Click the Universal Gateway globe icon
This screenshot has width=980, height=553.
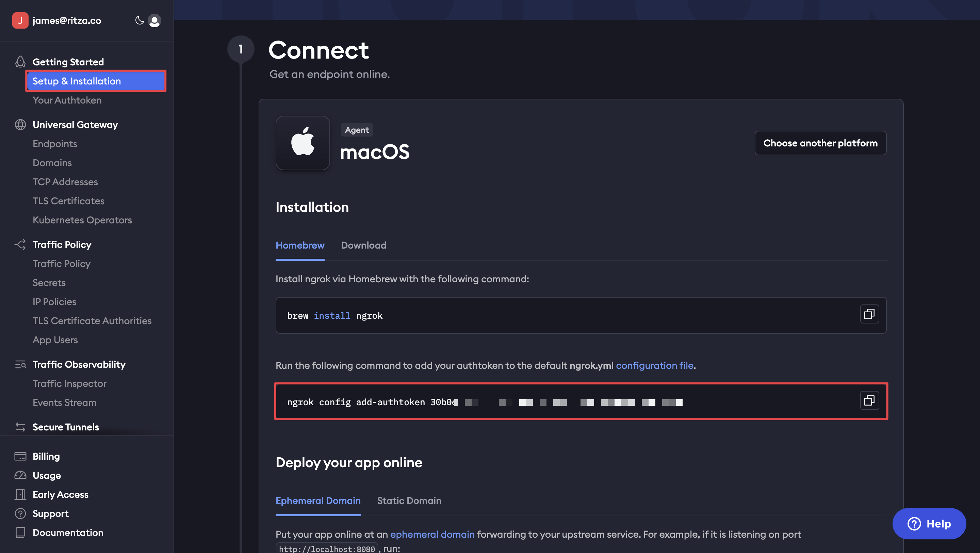click(x=20, y=125)
